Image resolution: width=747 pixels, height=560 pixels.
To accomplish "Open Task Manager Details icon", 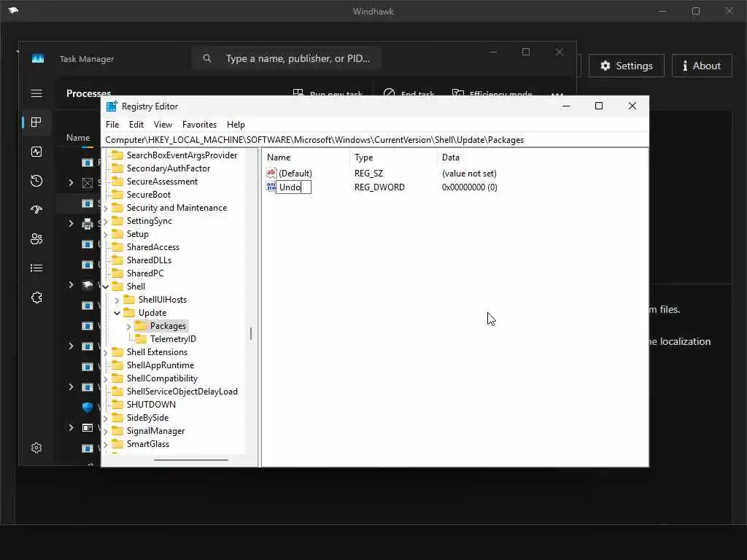I will (x=36, y=268).
